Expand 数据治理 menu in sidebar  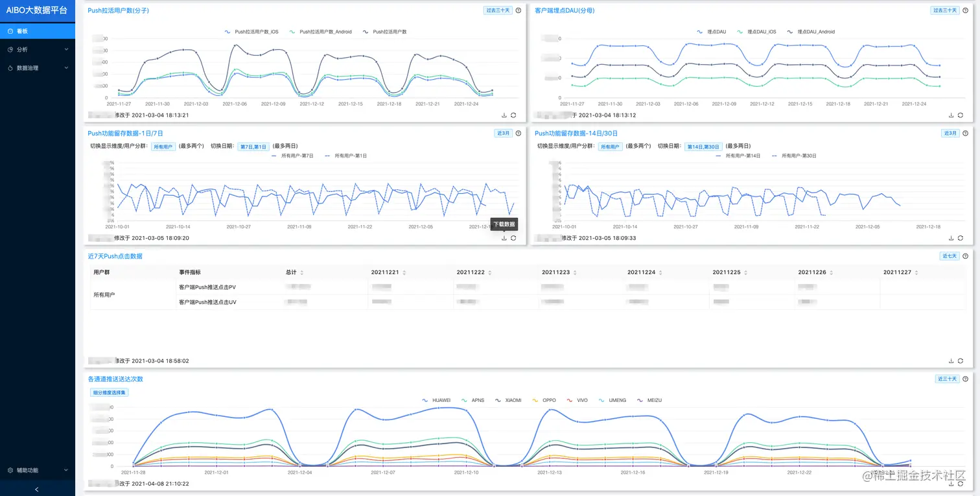(37, 67)
